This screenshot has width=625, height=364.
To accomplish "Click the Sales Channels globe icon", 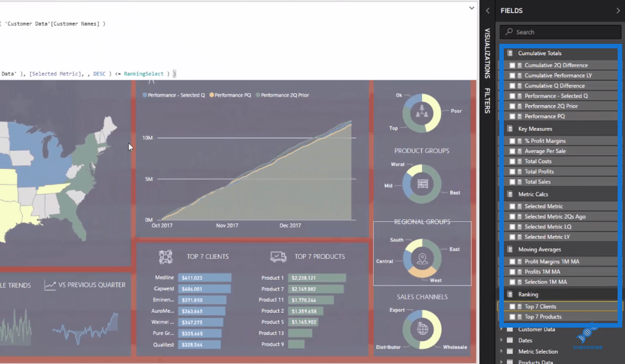I will (423, 329).
